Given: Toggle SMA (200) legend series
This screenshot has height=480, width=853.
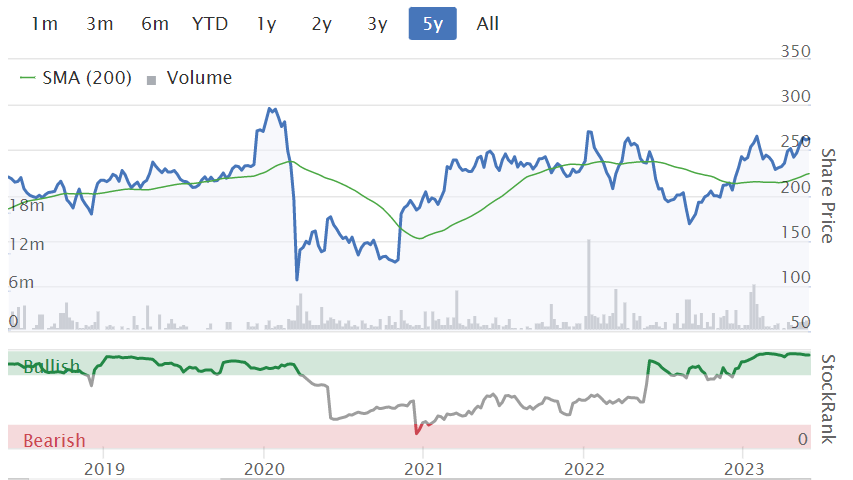Looking at the screenshot, I should [x=87, y=78].
